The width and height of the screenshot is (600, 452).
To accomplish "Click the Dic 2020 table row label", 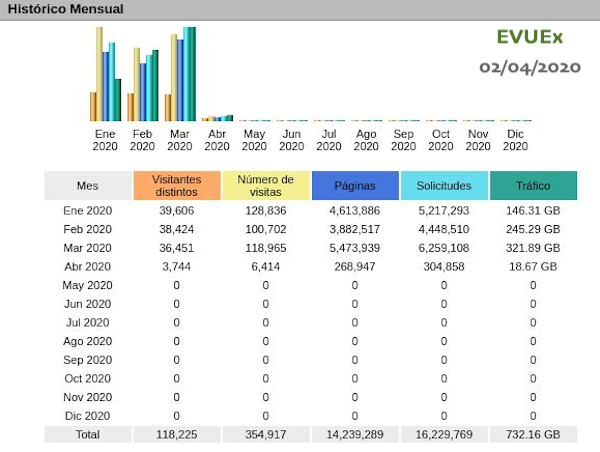I will [x=88, y=416].
